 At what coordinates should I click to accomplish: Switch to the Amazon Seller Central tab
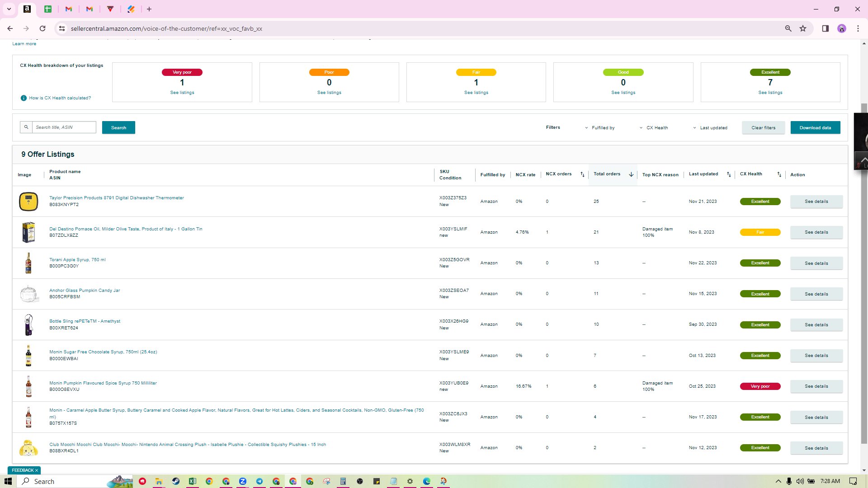(27, 9)
